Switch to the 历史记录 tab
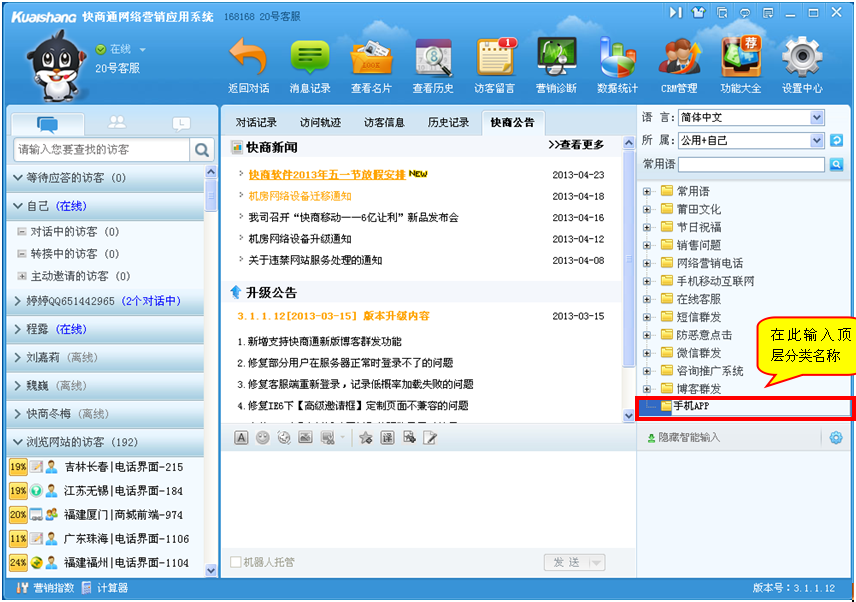This screenshot has height=602, width=856. (x=448, y=123)
